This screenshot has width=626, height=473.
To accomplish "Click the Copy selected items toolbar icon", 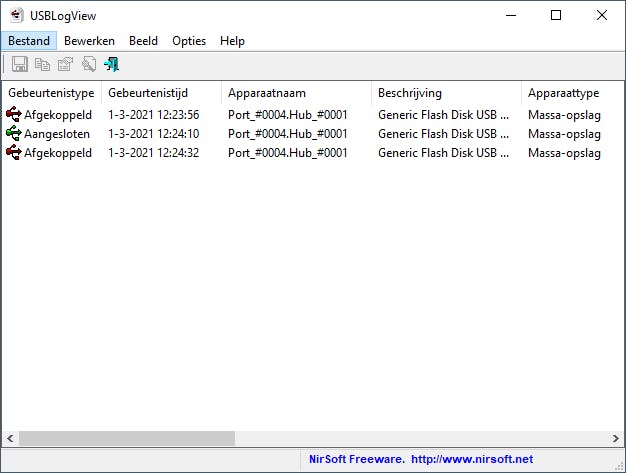I will [x=42, y=64].
